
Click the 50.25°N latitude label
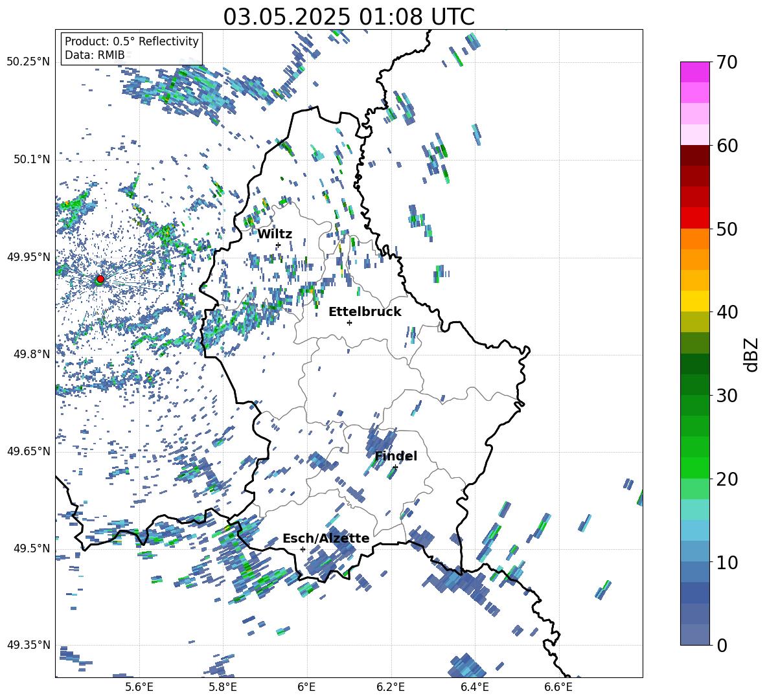tap(29, 62)
